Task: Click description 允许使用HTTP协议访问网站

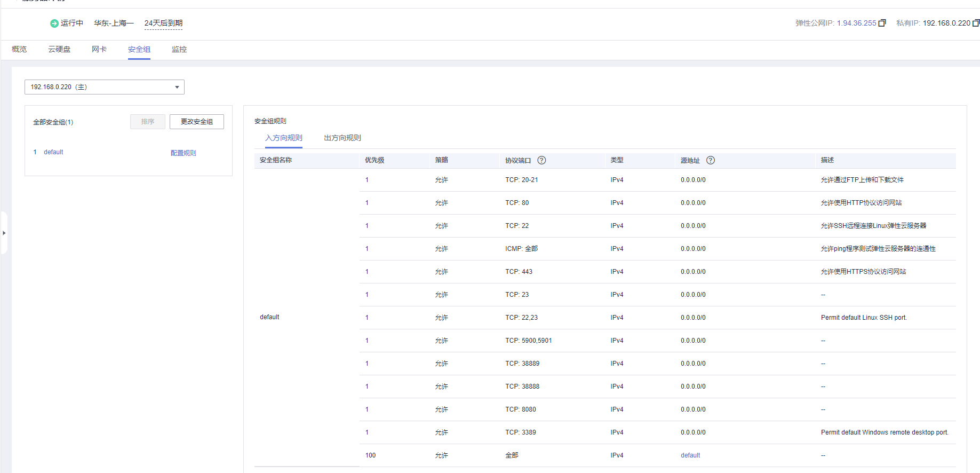Action: (861, 203)
